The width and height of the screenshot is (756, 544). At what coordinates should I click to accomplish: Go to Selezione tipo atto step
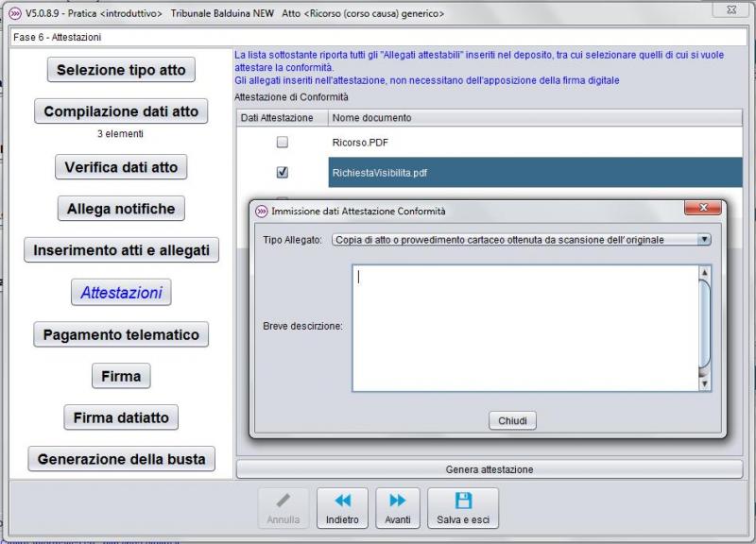point(121,70)
